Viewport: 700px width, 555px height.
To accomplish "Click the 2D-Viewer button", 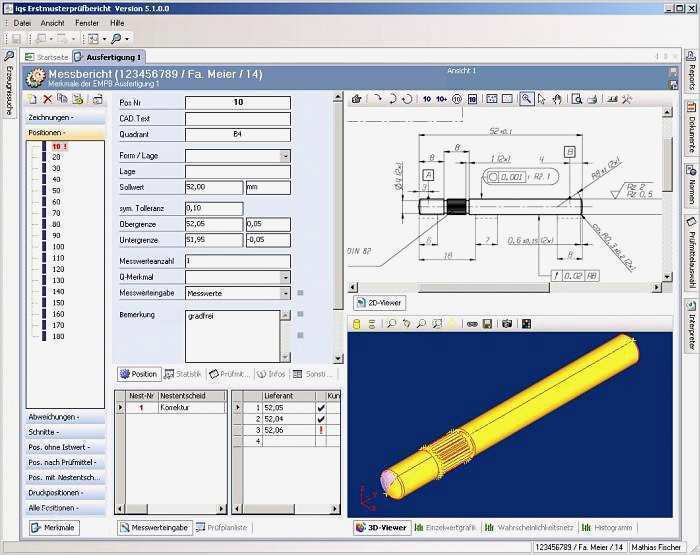I will click(x=380, y=301).
